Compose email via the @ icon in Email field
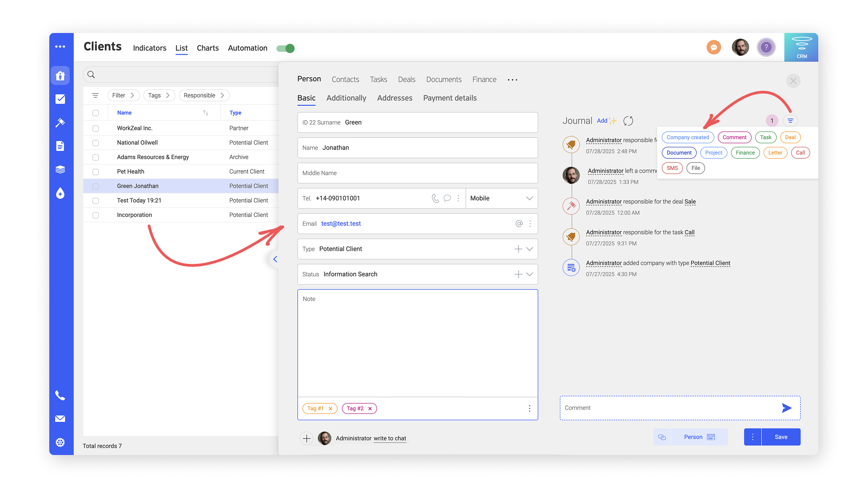This screenshot has height=488, width=868. [x=519, y=223]
